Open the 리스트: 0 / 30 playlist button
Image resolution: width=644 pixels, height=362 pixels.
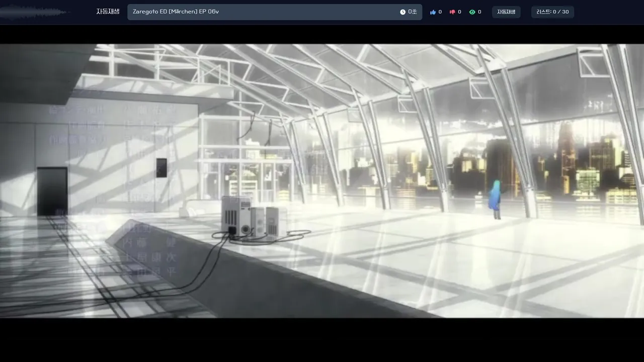point(552,12)
